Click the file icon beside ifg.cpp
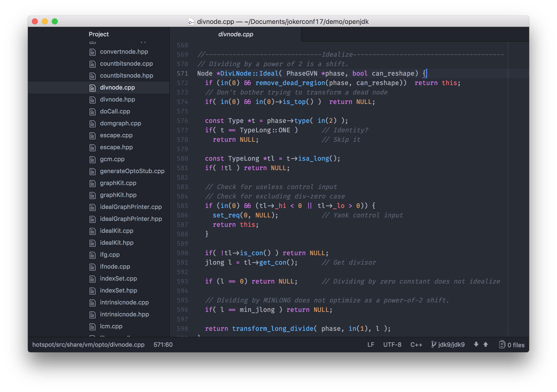Viewport: 557px width, 392px height. [x=93, y=255]
